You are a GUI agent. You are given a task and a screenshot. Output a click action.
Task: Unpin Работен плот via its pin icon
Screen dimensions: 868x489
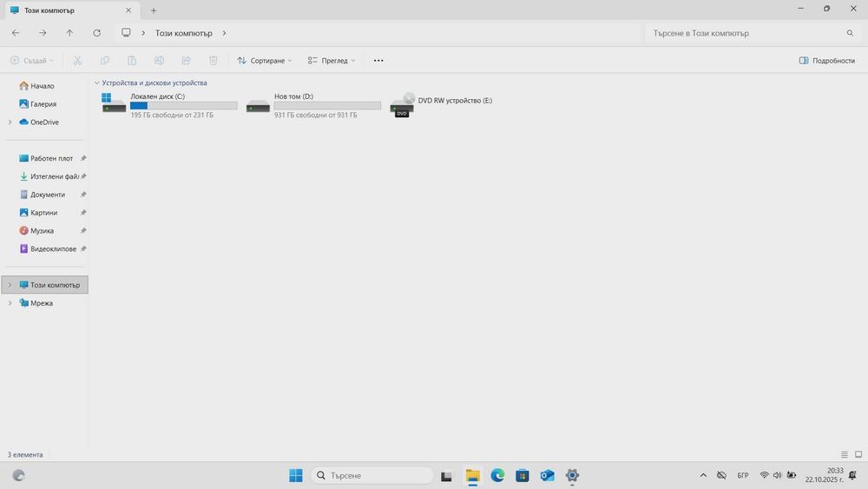(x=83, y=158)
